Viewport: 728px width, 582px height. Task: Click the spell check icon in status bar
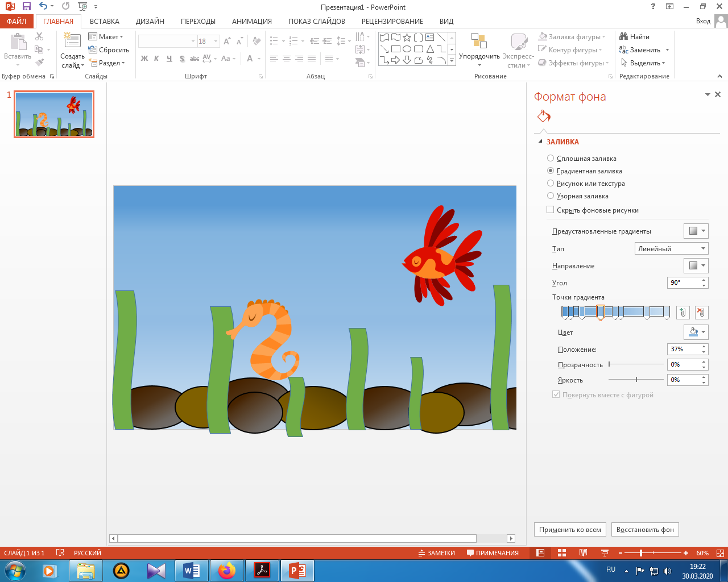coord(60,553)
